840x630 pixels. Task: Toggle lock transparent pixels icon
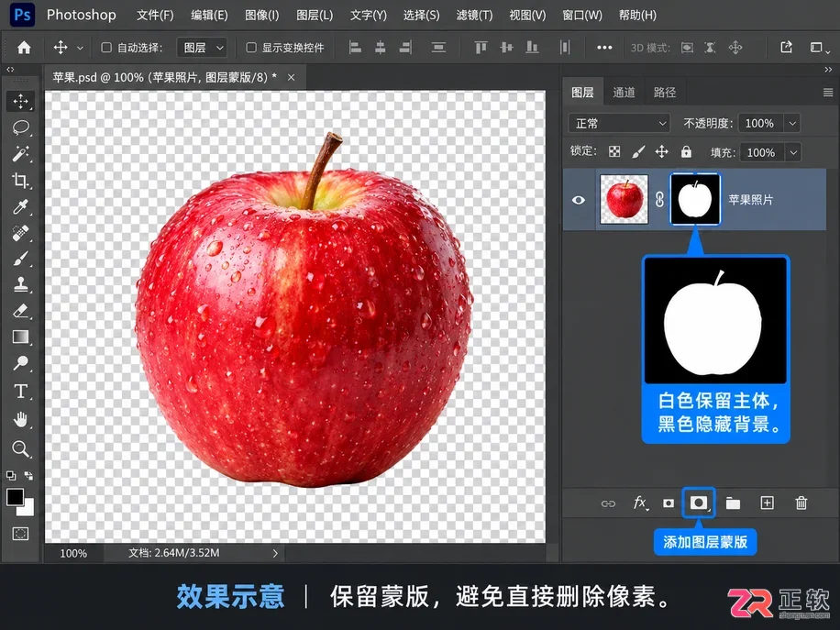click(614, 151)
